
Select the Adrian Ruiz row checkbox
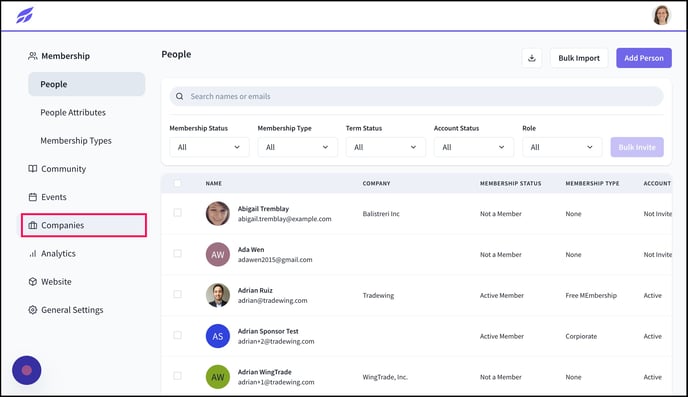coord(177,294)
